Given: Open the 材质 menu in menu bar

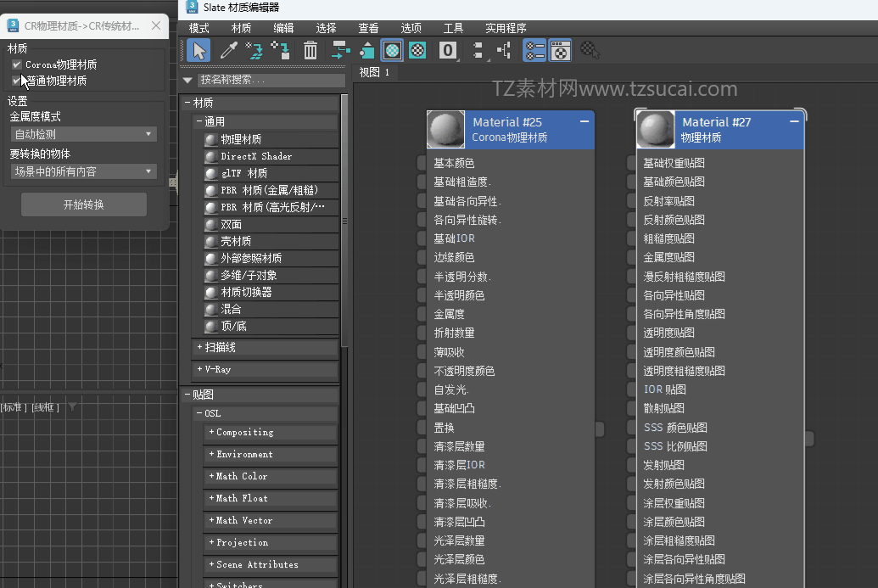Looking at the screenshot, I should coord(241,28).
